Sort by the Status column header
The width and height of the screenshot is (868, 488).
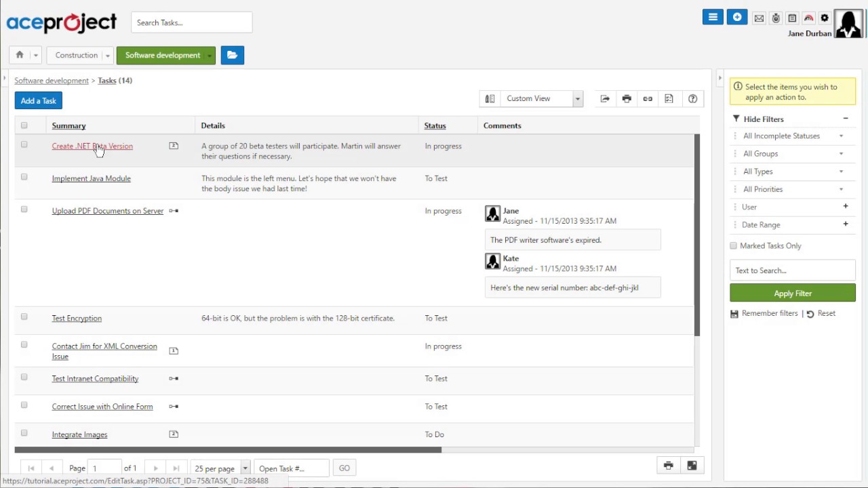(435, 125)
